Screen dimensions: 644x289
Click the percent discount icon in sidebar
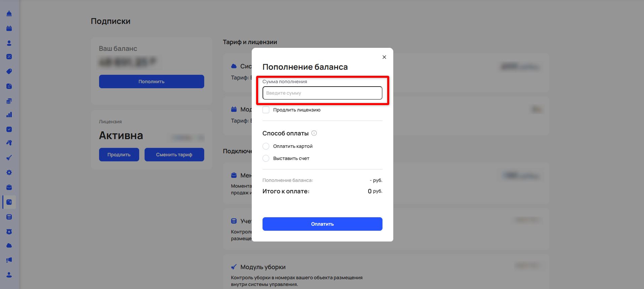9,57
